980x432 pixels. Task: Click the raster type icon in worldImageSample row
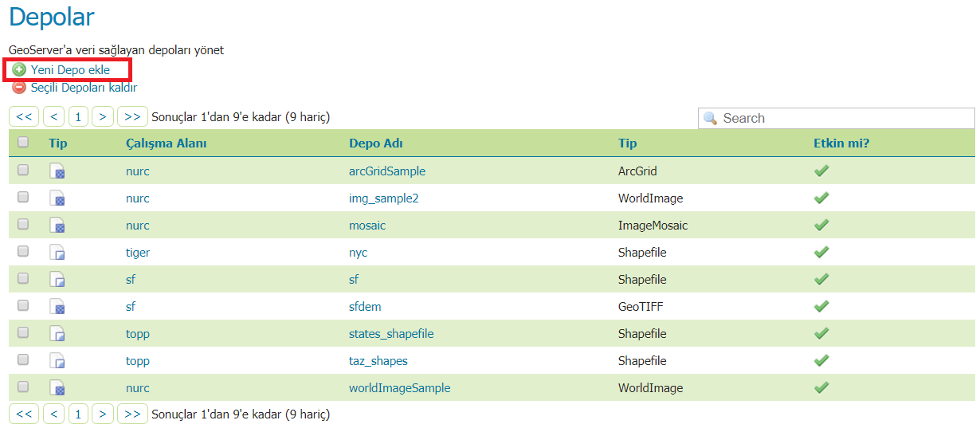[57, 388]
